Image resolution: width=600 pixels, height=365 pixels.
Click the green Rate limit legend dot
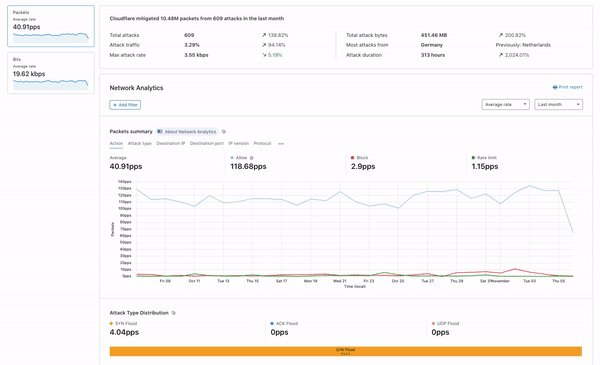click(x=473, y=158)
